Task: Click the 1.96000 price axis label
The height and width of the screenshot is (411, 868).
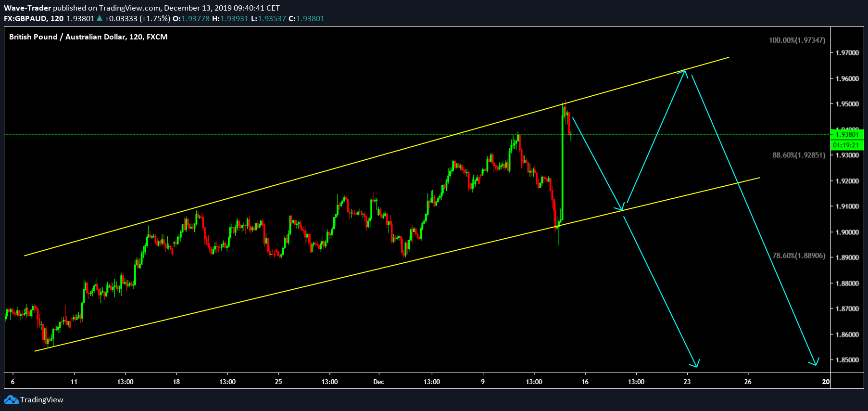Action: (847, 78)
